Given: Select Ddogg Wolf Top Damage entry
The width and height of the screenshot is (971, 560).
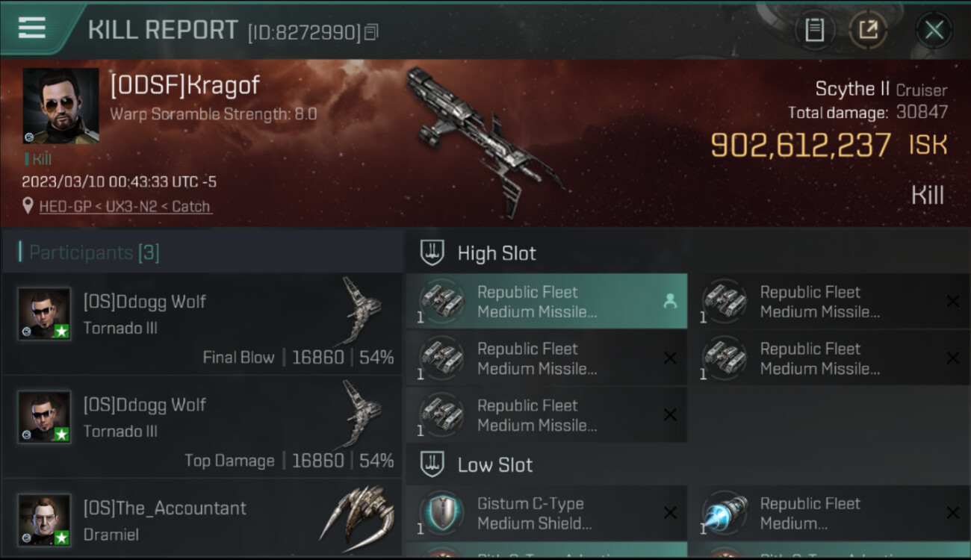Looking at the screenshot, I should (x=202, y=426).
